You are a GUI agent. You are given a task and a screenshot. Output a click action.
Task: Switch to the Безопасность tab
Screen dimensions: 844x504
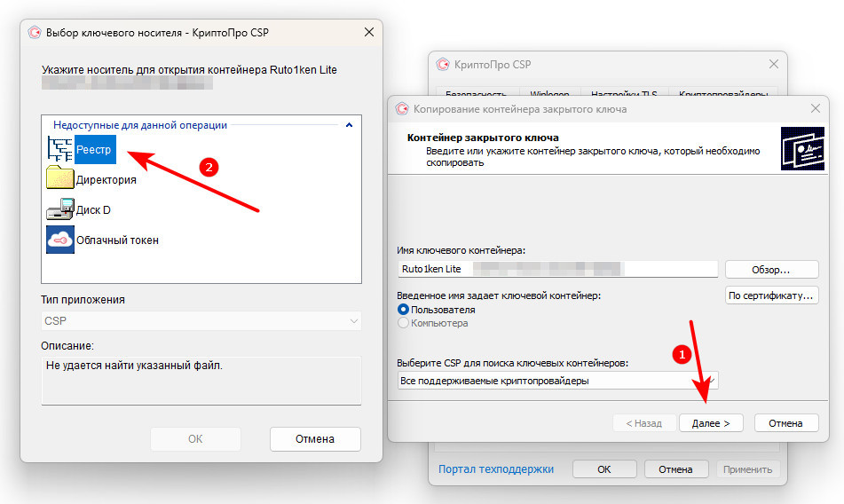[x=475, y=94]
